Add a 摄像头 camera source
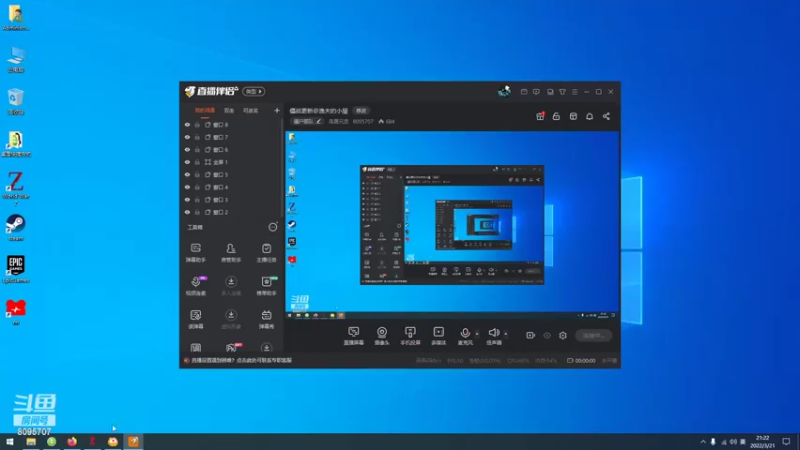800x450 pixels. click(382, 336)
